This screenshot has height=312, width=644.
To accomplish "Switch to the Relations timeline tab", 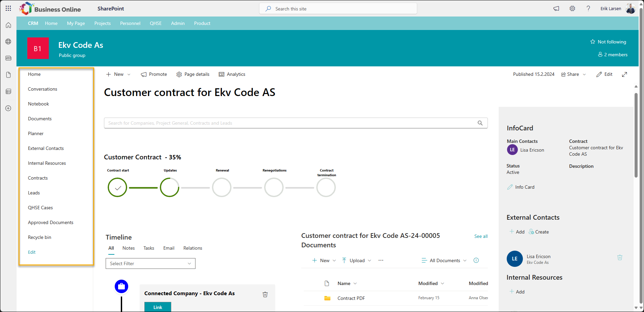I will click(x=193, y=248).
